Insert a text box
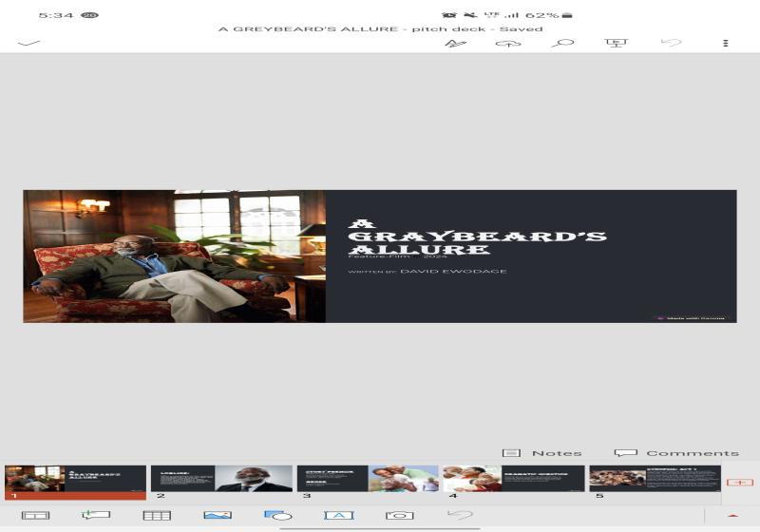 pos(338,515)
